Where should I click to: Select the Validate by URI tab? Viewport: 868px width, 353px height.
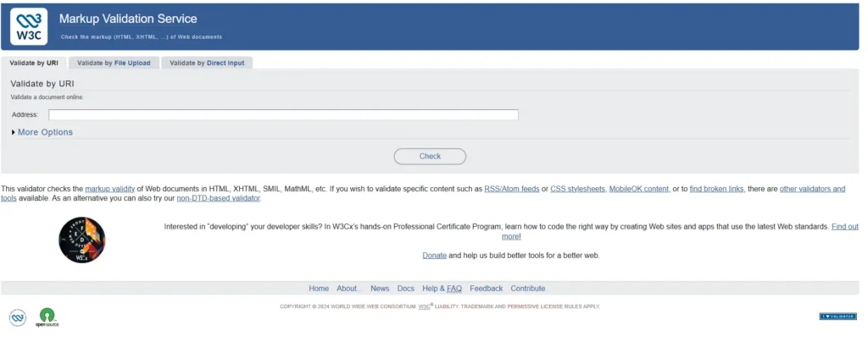point(34,63)
